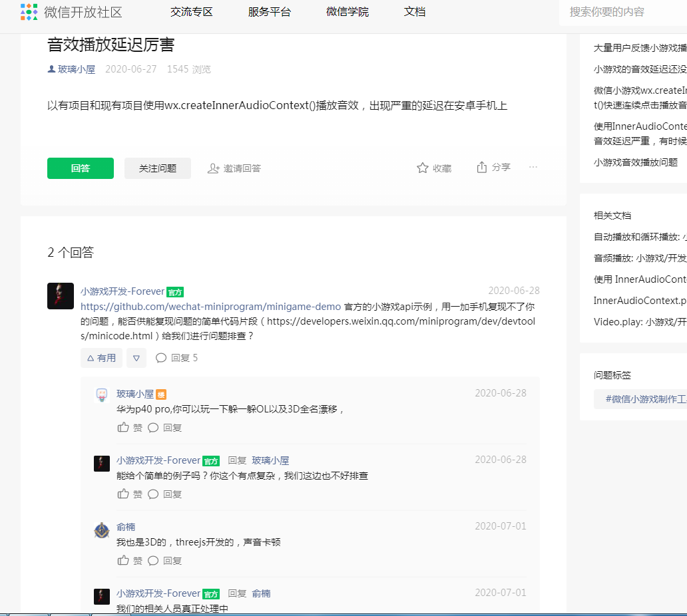Click the author user icon beside 玻璃小屋
687x616 pixels.
click(51, 69)
